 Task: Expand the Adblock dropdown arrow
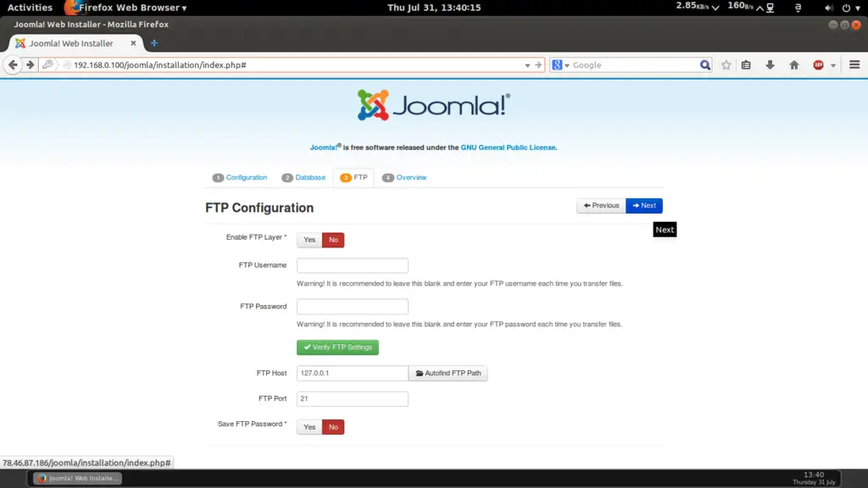832,65
